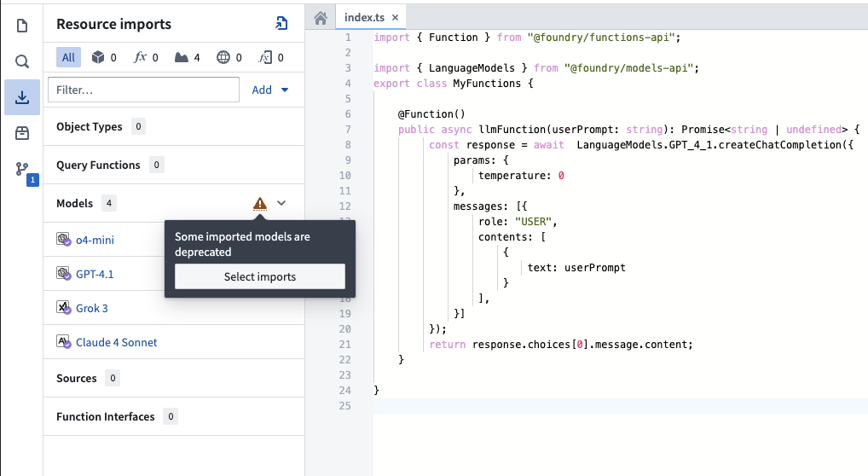This screenshot has height=476, width=868.
Task: Collapse the Models section chevron
Action: [281, 203]
